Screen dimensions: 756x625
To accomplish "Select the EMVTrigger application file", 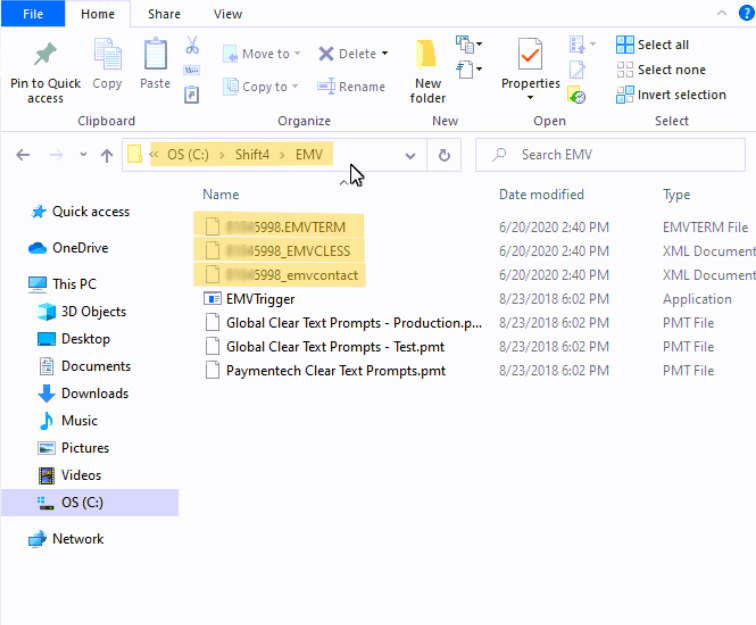I will point(260,299).
